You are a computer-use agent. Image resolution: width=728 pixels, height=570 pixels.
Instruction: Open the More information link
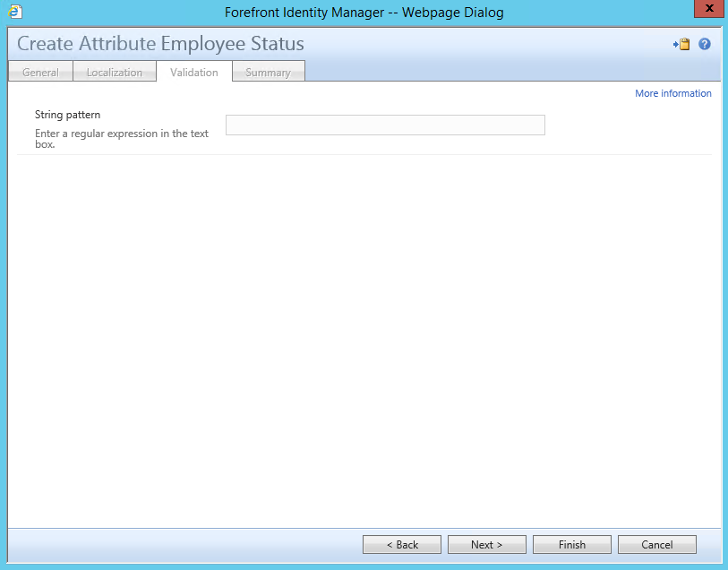pos(672,93)
